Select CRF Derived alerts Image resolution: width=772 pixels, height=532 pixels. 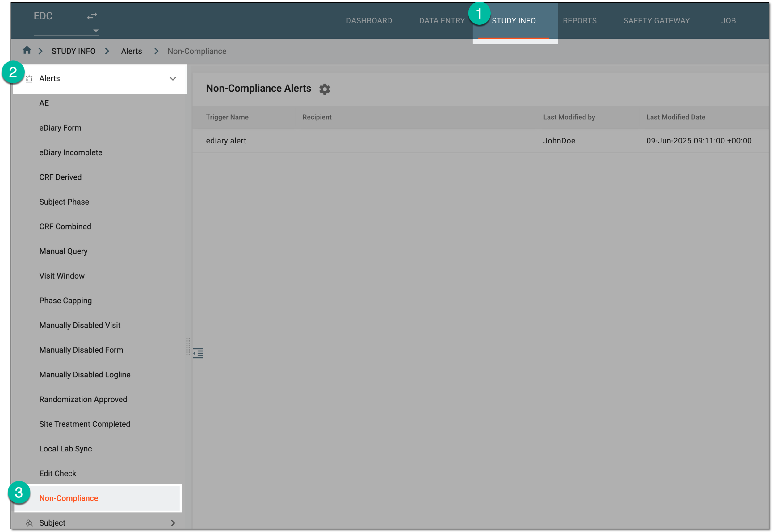60,177
